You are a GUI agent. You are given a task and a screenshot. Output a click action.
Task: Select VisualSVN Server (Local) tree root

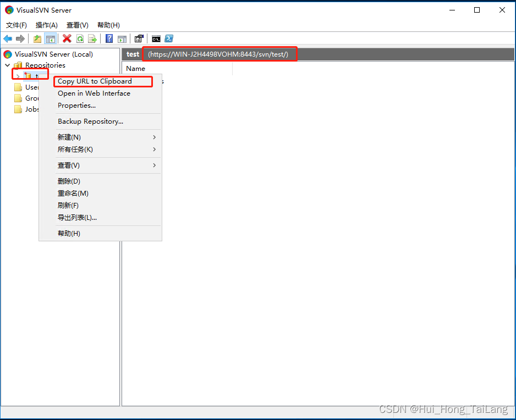54,54
